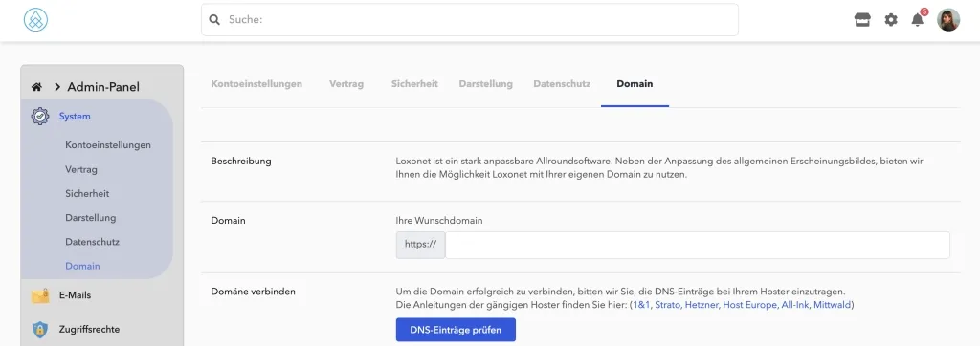Click the Beschreibung row label
This screenshot has height=346, width=980.
(x=241, y=162)
